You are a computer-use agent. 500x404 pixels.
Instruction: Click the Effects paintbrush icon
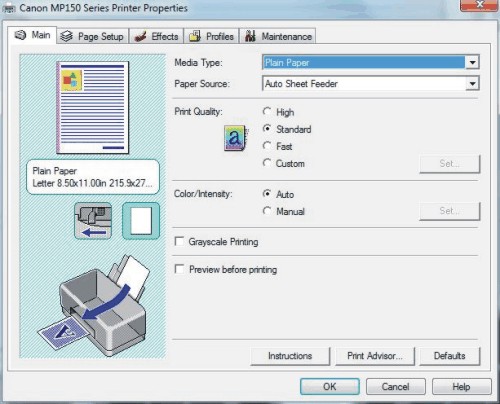coord(140,36)
